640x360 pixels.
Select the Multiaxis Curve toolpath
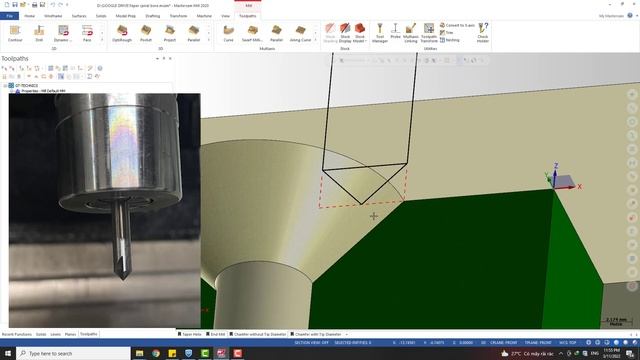point(229,33)
